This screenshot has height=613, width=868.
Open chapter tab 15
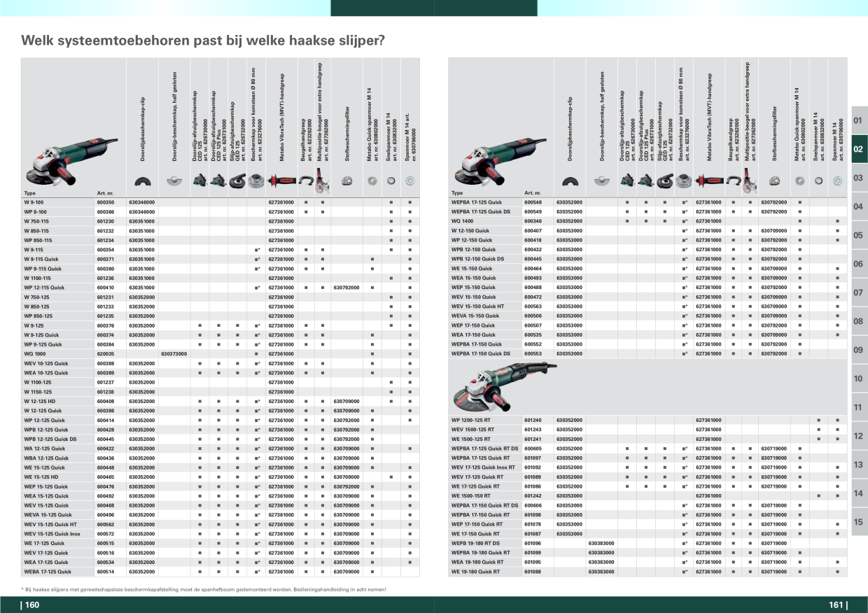[859, 522]
